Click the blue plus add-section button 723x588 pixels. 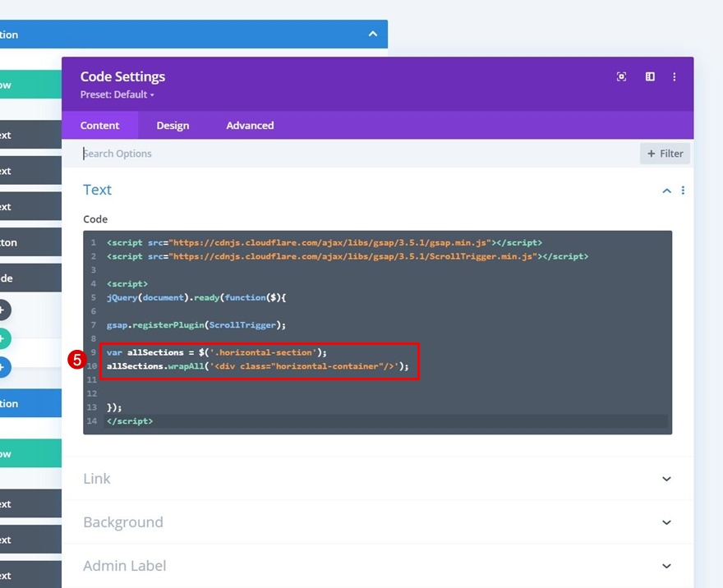pyautogui.click(x=4, y=367)
